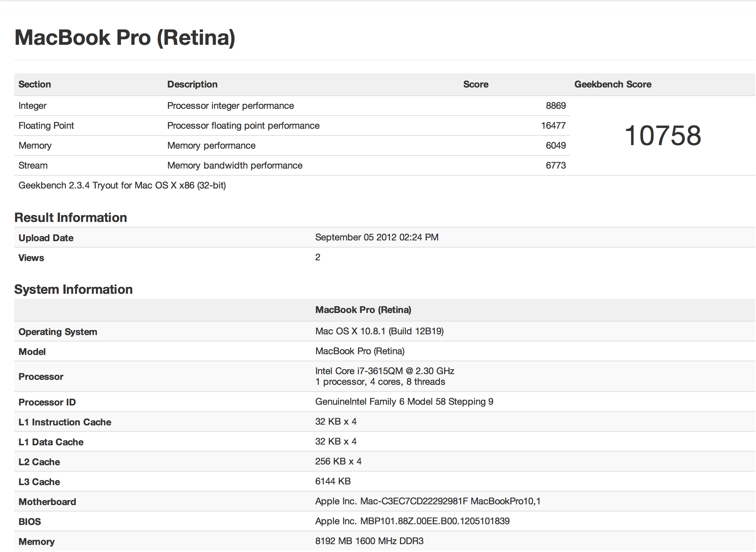Click the MacBook Pro (Retina) page title

point(125,38)
